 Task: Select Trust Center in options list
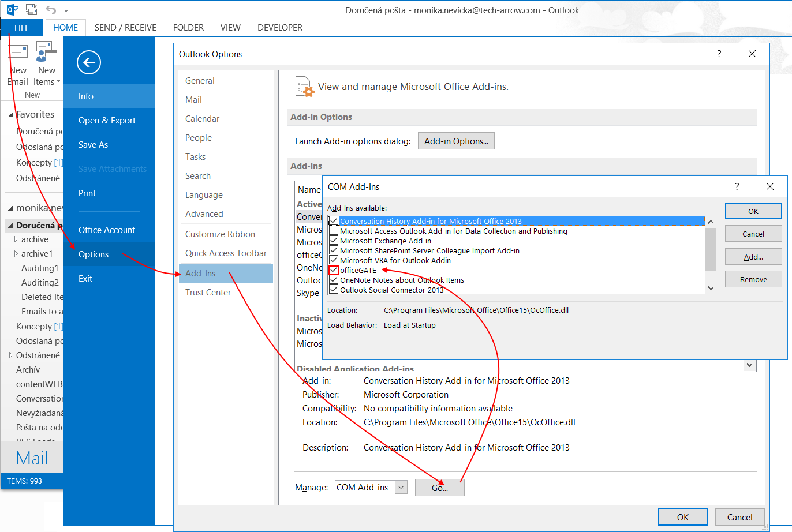(208, 293)
